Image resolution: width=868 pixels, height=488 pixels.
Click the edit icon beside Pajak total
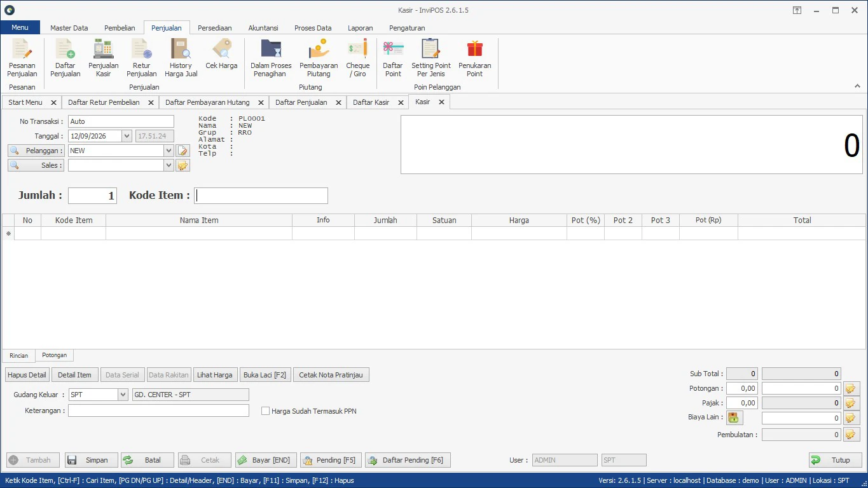851,403
